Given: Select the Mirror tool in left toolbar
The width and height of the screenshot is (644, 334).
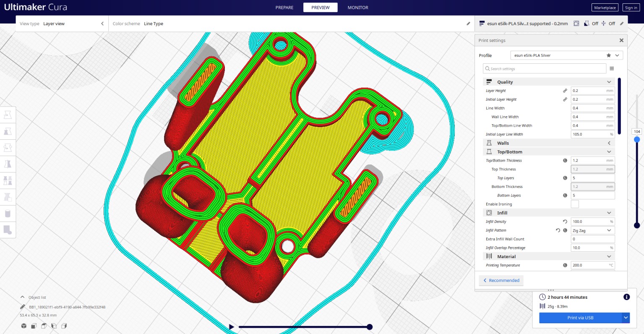Looking at the screenshot, I should pos(8,164).
